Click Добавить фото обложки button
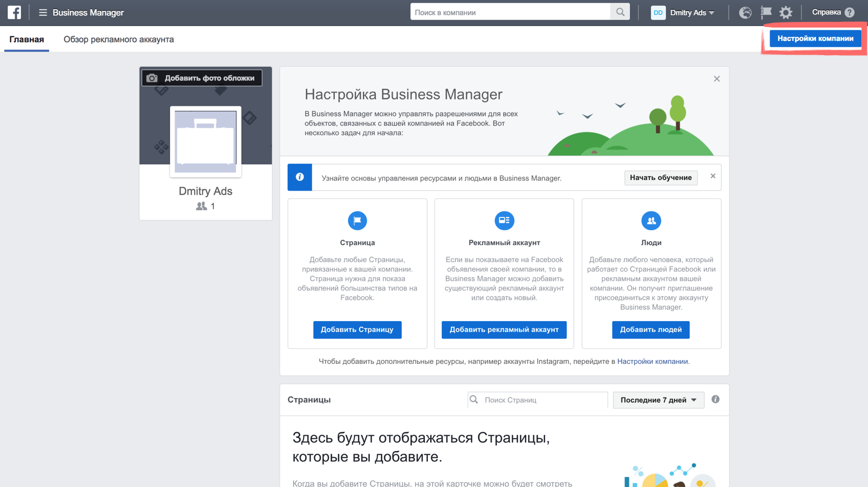 click(x=202, y=78)
